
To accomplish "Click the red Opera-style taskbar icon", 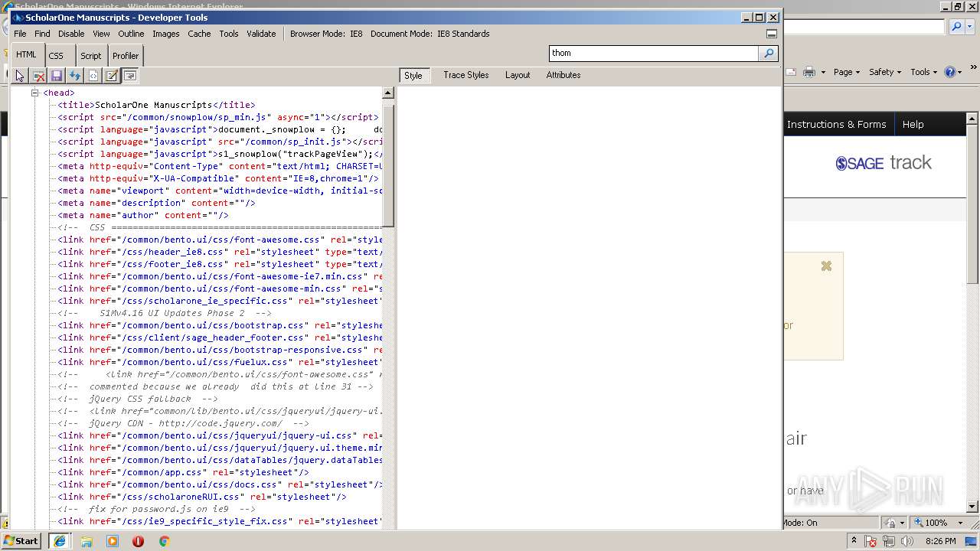I will tap(138, 541).
